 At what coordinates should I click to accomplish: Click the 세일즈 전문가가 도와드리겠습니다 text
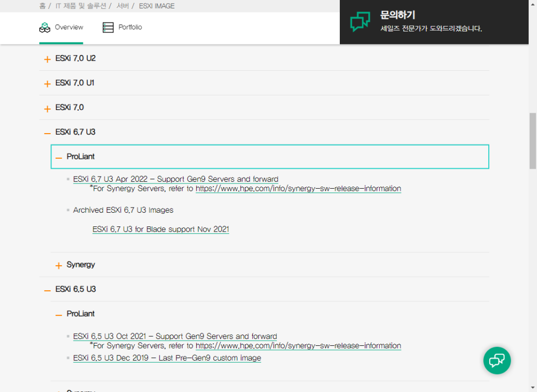point(431,29)
